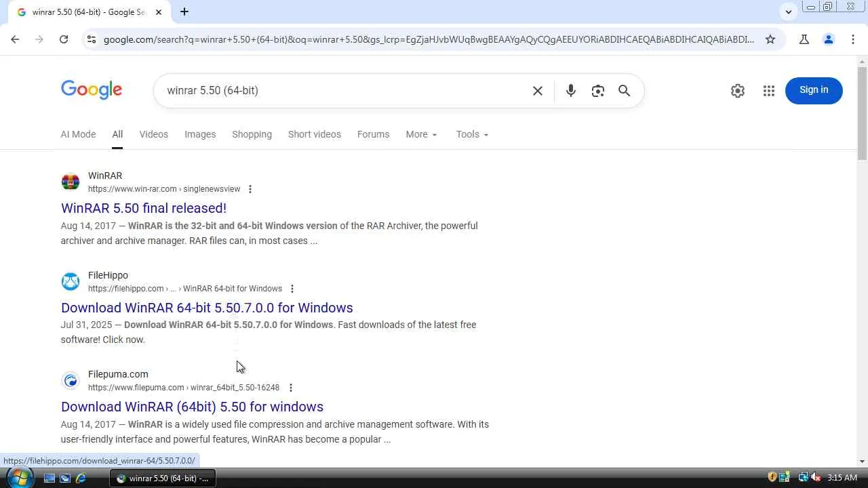The image size is (868, 488).
Task: Open the volume tray icon
Action: point(816,478)
